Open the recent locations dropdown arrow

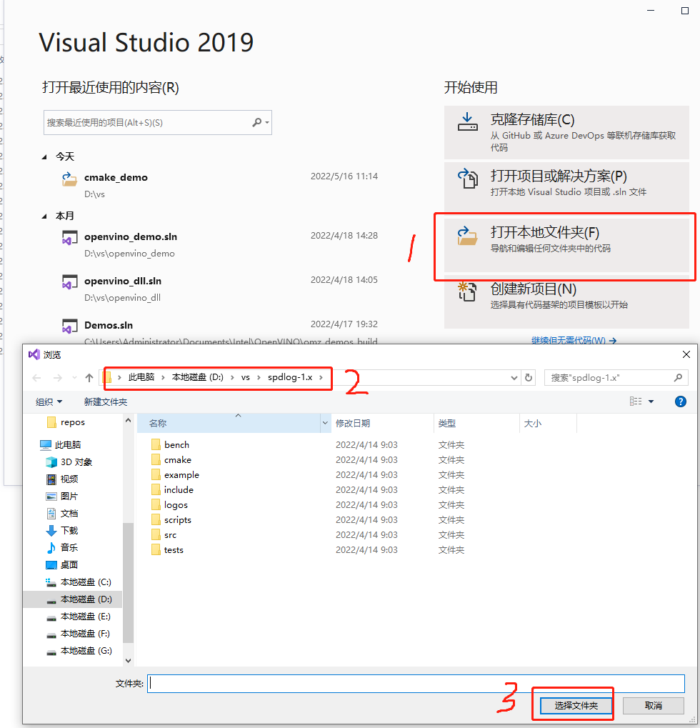coord(74,378)
